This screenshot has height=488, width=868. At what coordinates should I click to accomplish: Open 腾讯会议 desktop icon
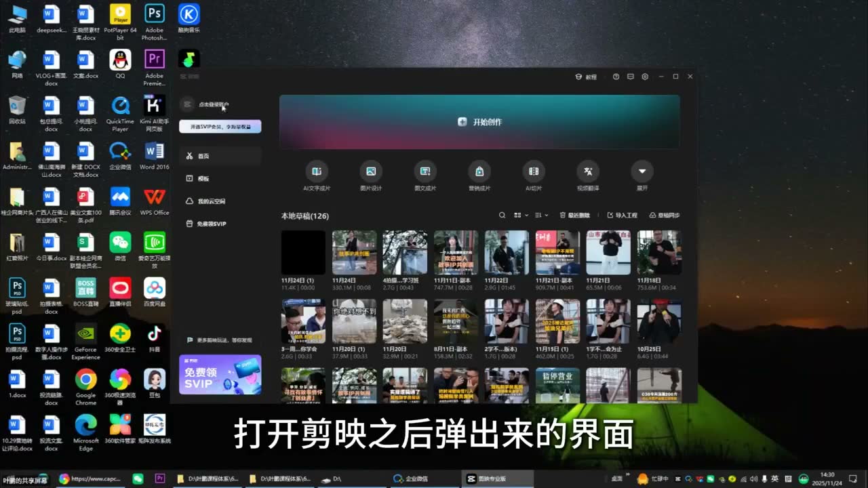[120, 201]
